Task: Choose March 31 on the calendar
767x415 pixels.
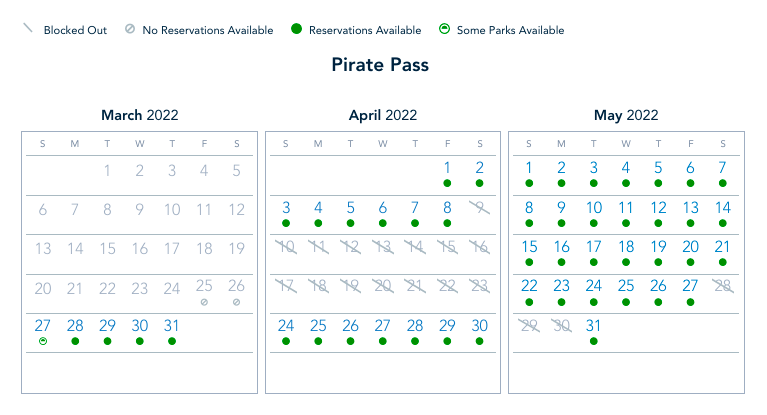Action: 172,326
